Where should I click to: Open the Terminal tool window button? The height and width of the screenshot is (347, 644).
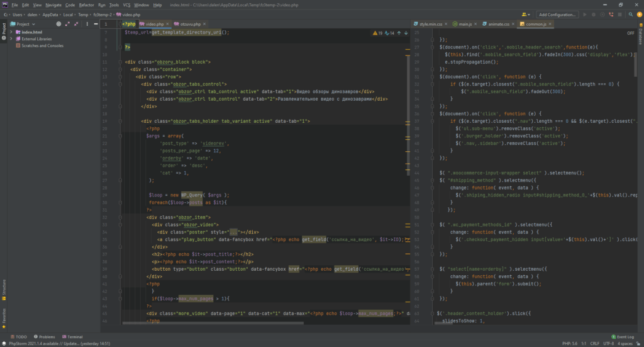point(72,337)
